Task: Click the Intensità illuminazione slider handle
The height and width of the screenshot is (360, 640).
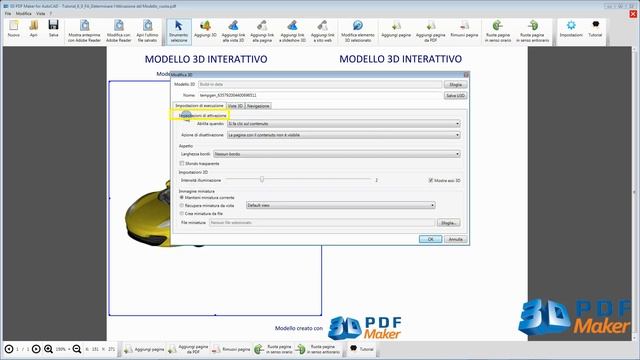Action: click(262, 179)
